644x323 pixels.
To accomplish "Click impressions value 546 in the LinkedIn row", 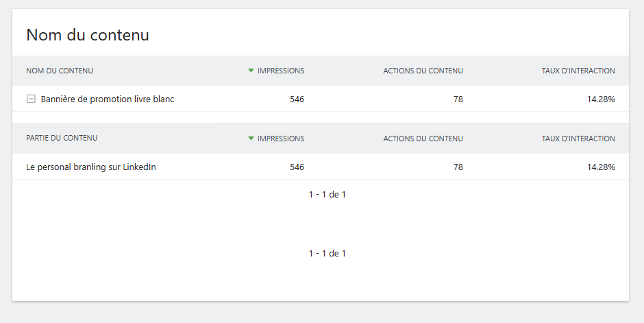I will (297, 167).
